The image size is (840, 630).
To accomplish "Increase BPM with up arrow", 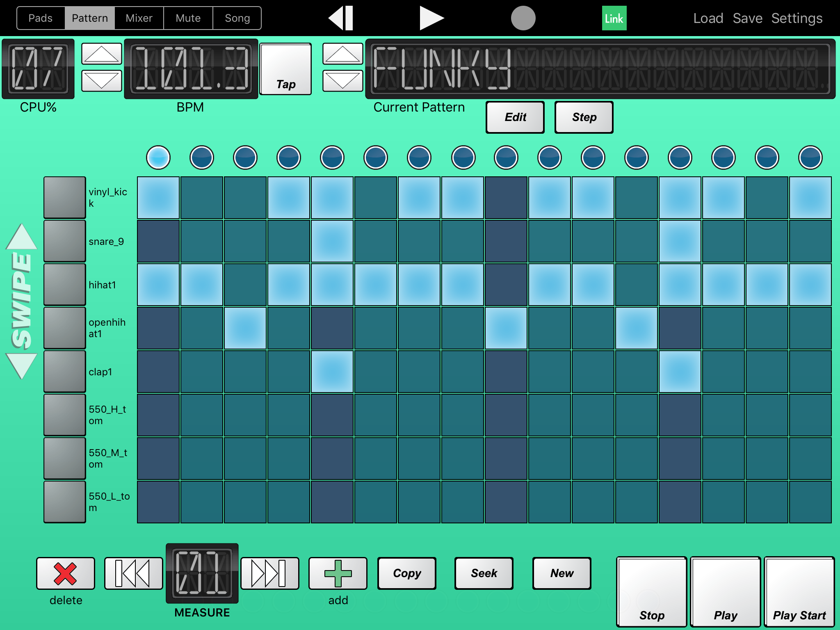I will 102,54.
